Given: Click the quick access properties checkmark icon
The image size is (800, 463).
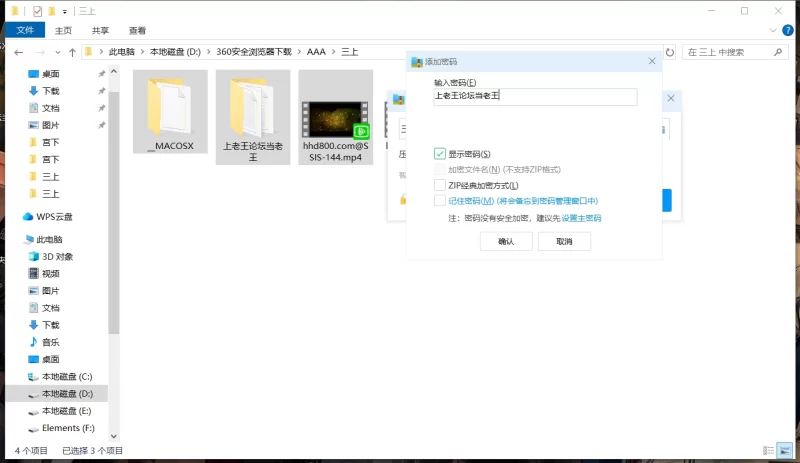Looking at the screenshot, I should pyautogui.click(x=37, y=11).
